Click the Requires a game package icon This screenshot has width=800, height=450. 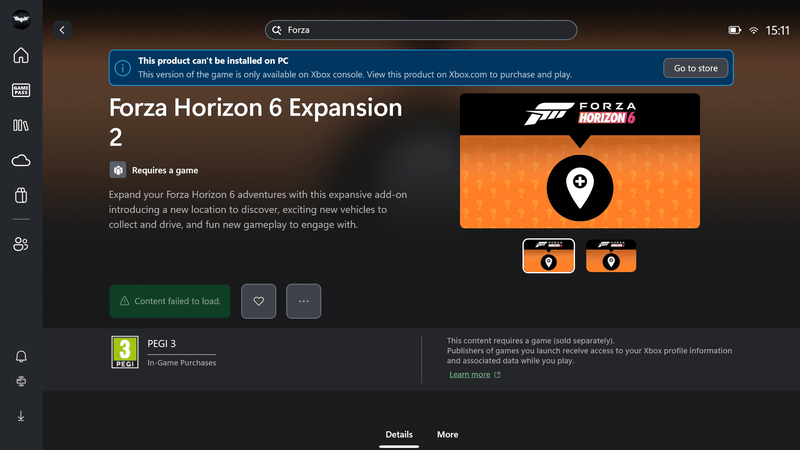(x=118, y=170)
